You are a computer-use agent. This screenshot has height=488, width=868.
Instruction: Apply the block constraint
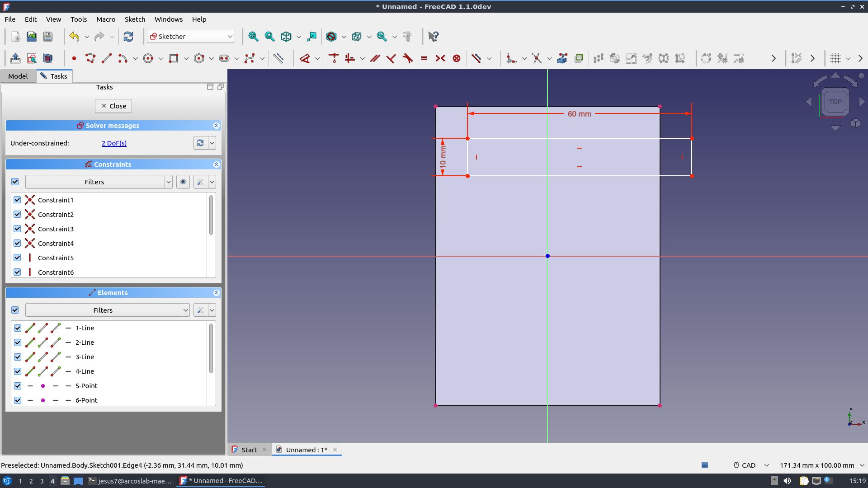pos(457,58)
